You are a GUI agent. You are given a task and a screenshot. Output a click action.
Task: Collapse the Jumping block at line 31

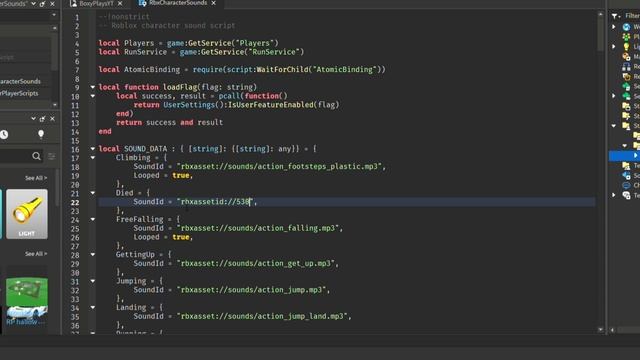(x=93, y=281)
